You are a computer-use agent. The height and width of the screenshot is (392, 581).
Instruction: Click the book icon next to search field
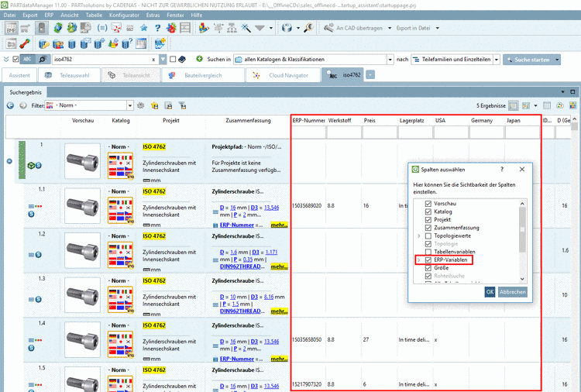(x=182, y=60)
